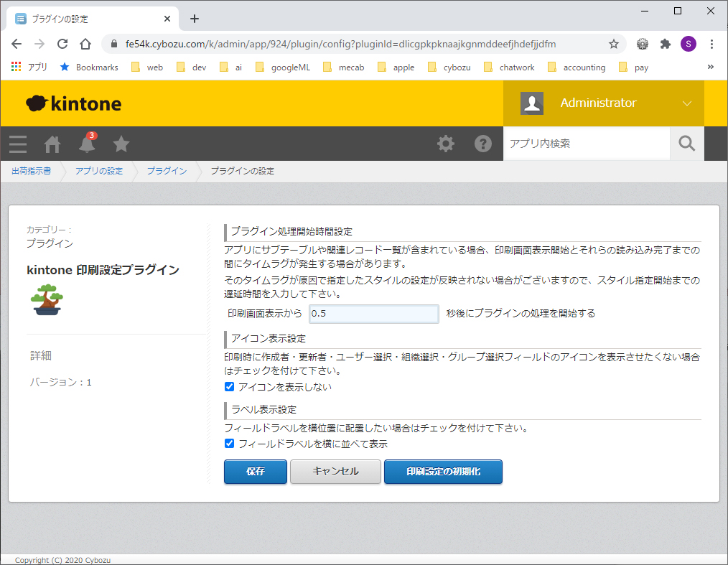Open kintone settings gear icon
Image resolution: width=728 pixels, height=565 pixels.
click(x=446, y=144)
